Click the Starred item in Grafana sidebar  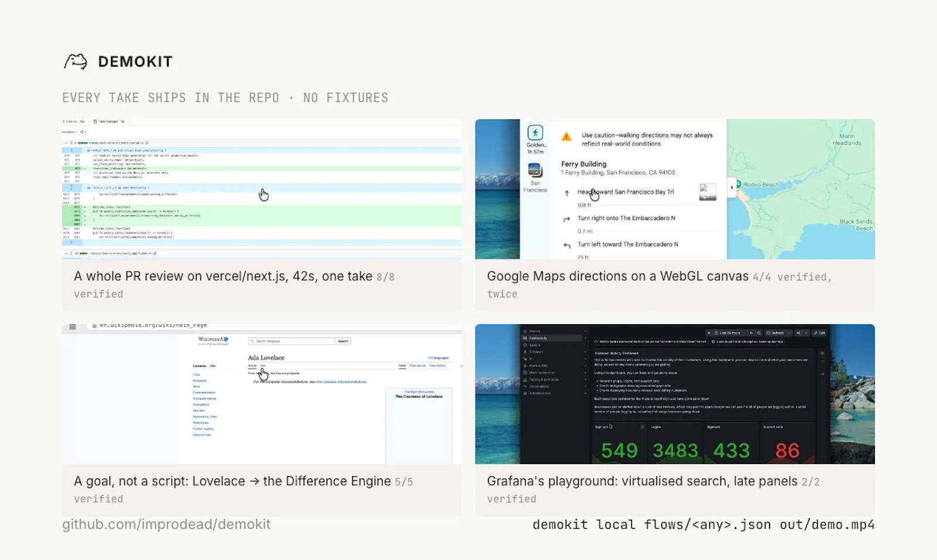pyautogui.click(x=535, y=331)
